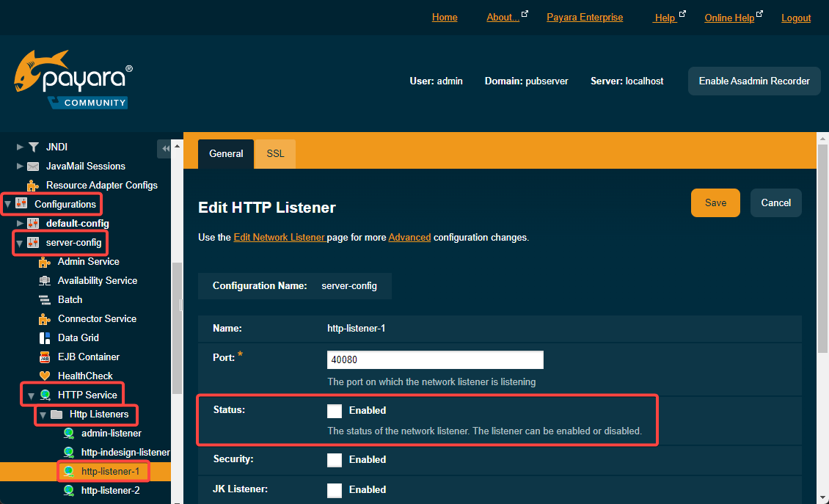Check the JK Listener Enabled checkbox
The height and width of the screenshot is (504, 829).
[335, 490]
